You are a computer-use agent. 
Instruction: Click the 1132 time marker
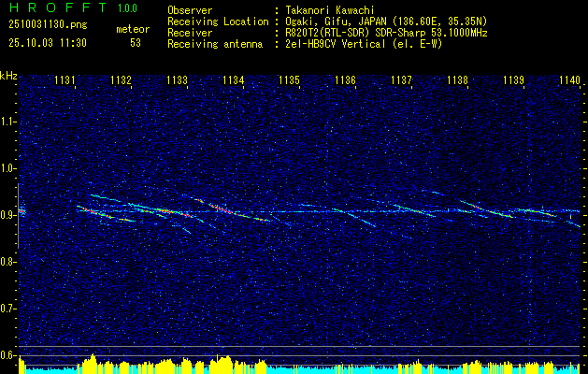pyautogui.click(x=122, y=79)
